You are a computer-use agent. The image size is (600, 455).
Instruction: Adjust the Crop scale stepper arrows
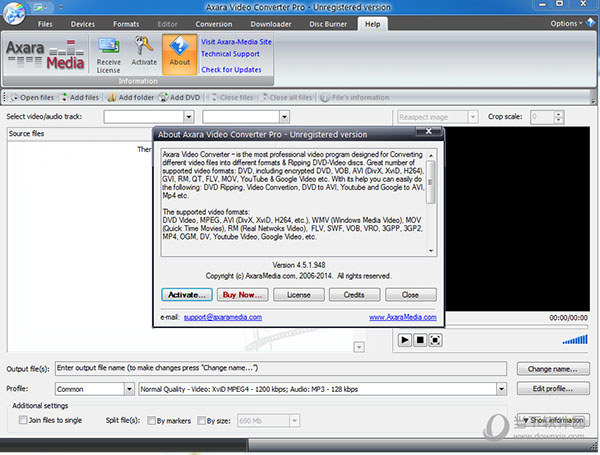(559, 117)
